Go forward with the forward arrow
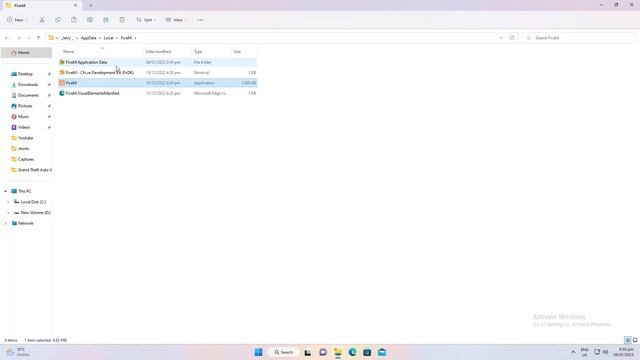Image resolution: width=640 pixels, height=360 pixels. 19,38
